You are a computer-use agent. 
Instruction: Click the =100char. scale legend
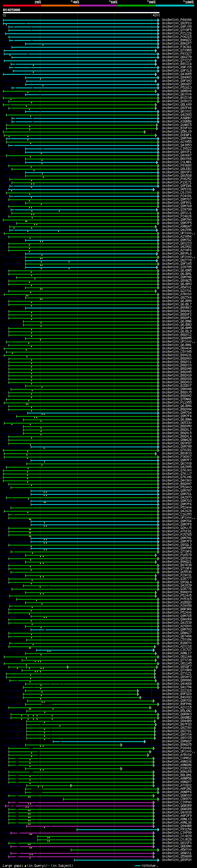147,865
